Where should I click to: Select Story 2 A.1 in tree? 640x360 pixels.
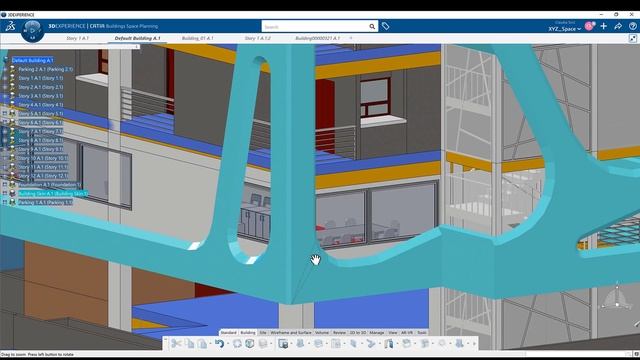click(x=41, y=87)
